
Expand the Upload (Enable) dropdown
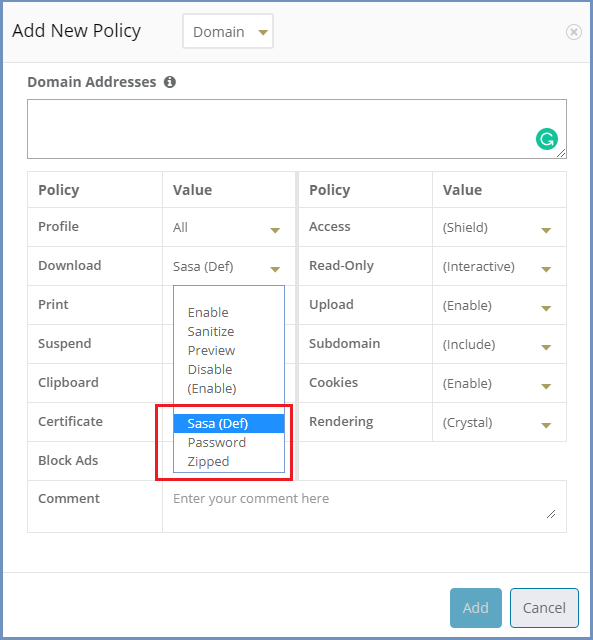pyautogui.click(x=497, y=305)
